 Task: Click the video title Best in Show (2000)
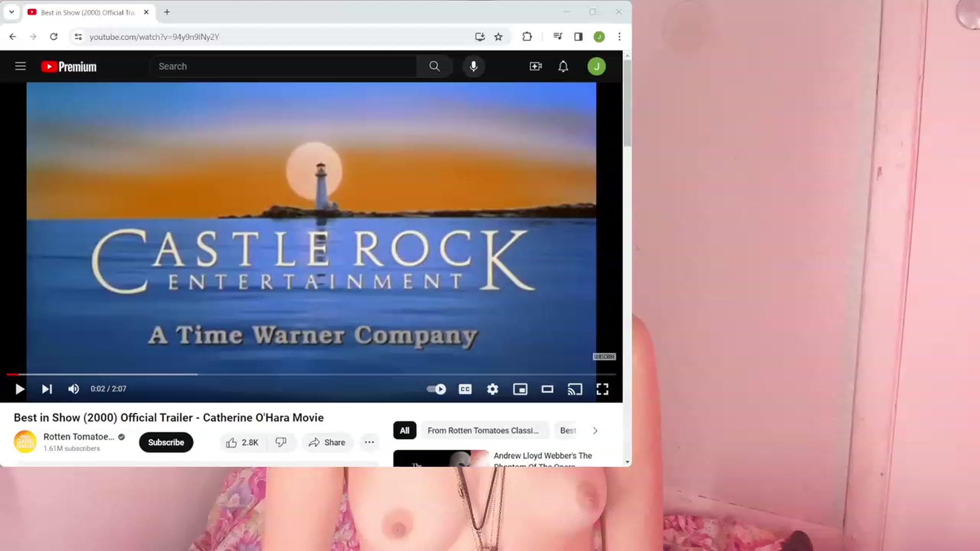point(168,418)
